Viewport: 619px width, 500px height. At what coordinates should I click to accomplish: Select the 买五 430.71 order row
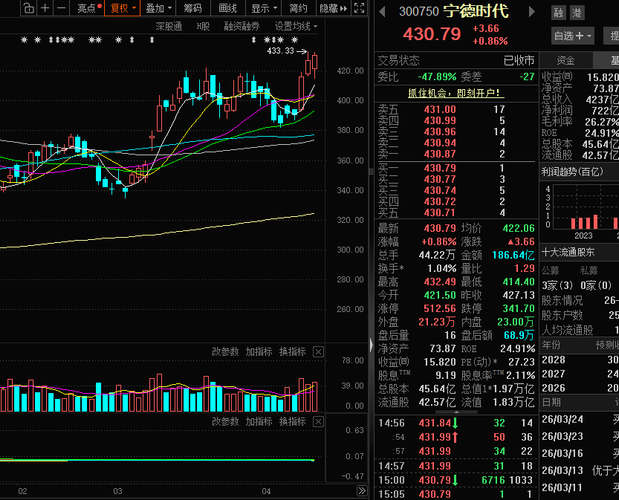(x=456, y=213)
